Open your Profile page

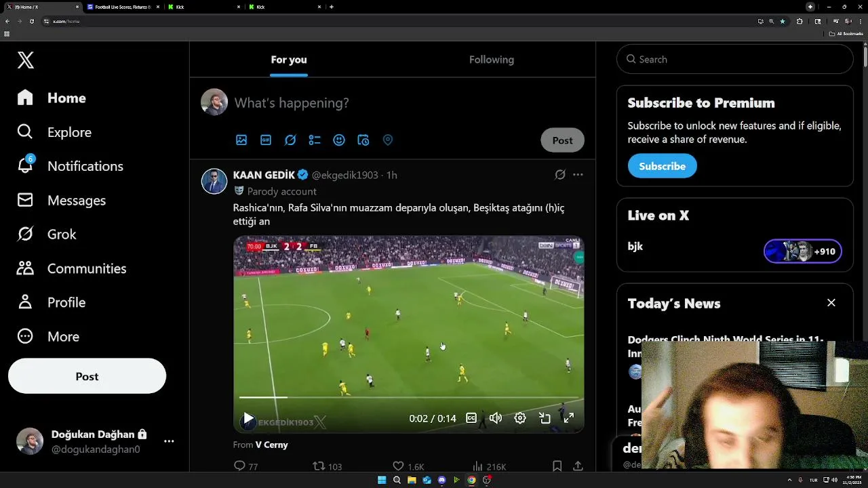(51, 302)
